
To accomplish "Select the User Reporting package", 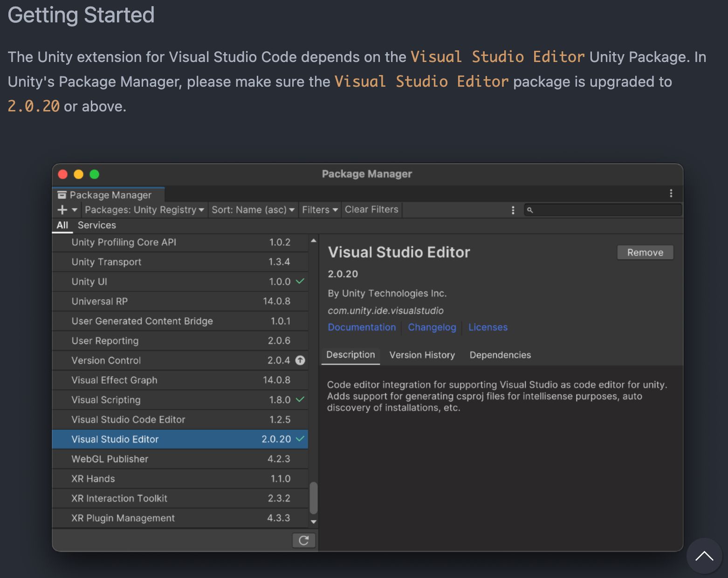I will 180,341.
